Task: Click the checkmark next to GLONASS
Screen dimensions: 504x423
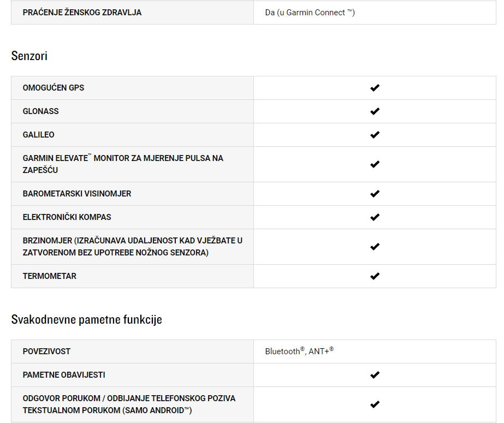Action: pos(375,111)
